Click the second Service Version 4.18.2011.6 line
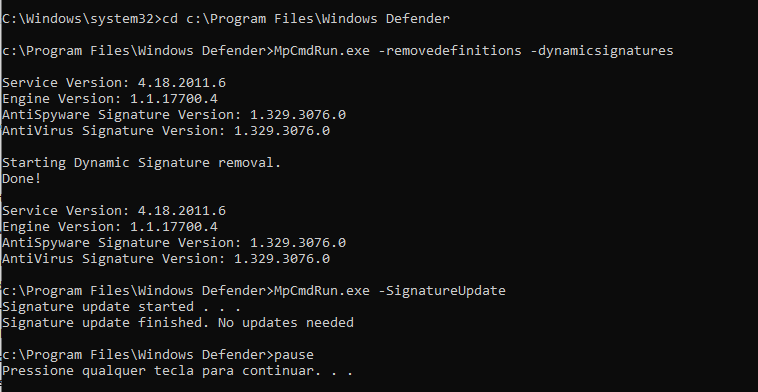 pos(114,211)
